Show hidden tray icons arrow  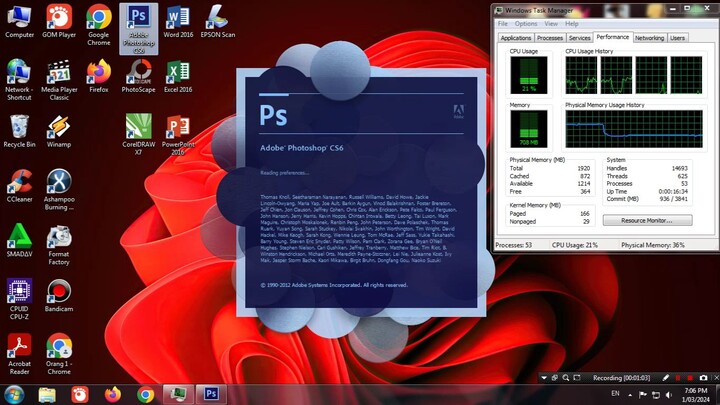click(630, 395)
